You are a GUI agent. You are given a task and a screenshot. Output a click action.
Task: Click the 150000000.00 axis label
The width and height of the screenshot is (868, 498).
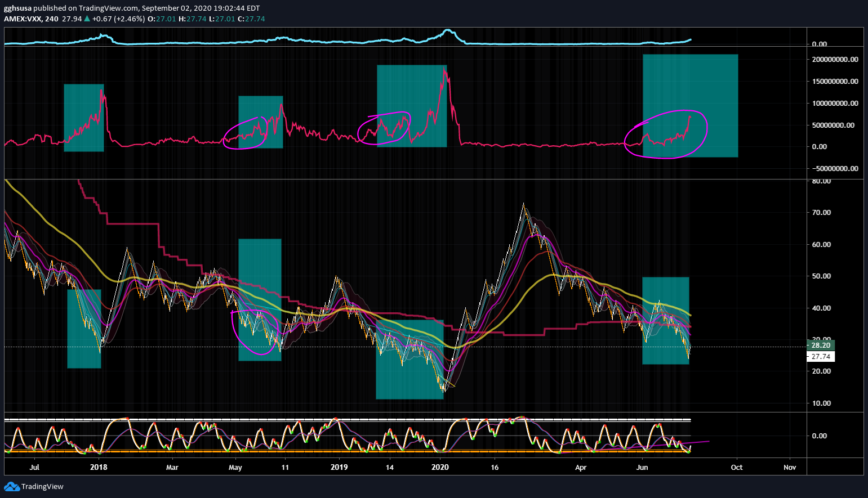835,81
